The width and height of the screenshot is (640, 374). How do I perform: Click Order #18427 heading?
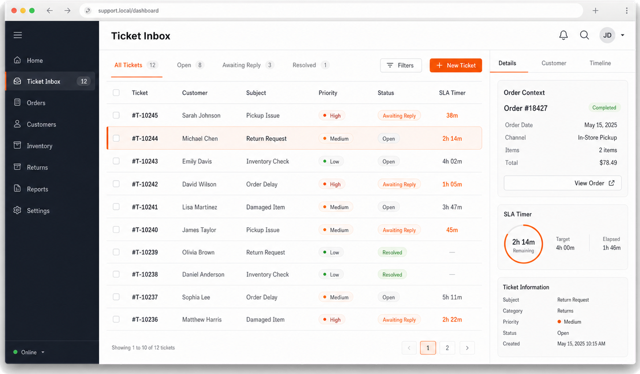tap(525, 108)
